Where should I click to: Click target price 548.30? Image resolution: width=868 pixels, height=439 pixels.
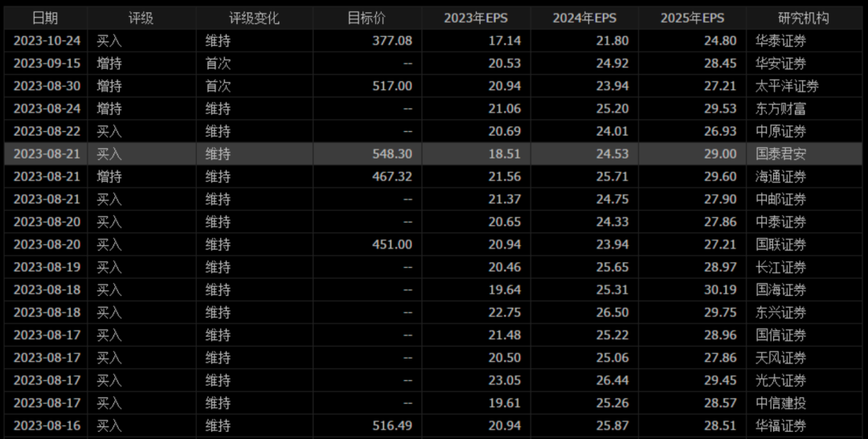[392, 154]
